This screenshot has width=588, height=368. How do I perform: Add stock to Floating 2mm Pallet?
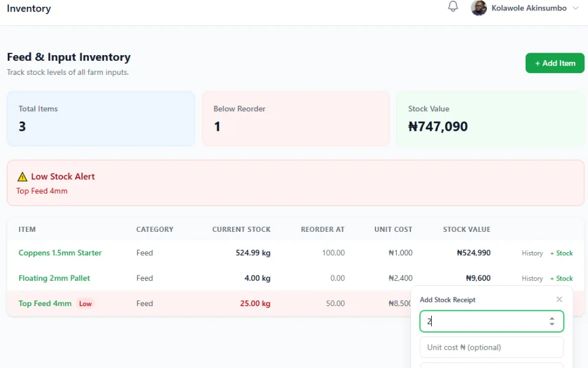562,278
